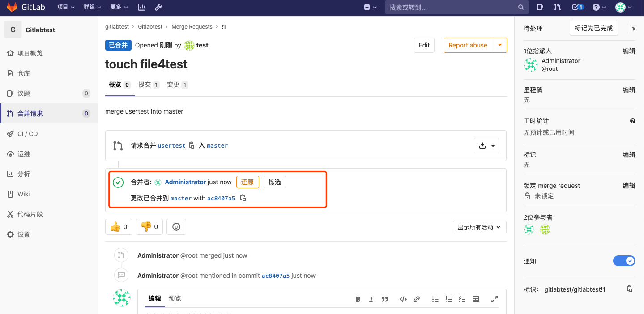Give a thumbs up reaction

[x=118, y=226]
